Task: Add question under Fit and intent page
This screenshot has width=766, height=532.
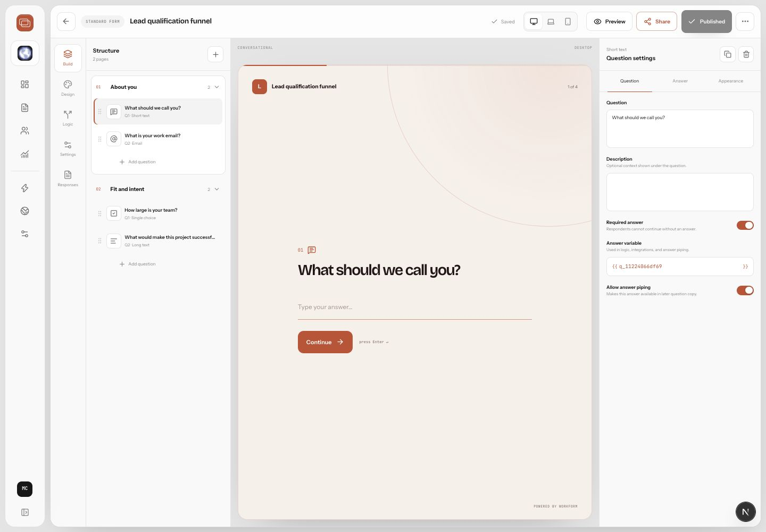Action: (137, 264)
